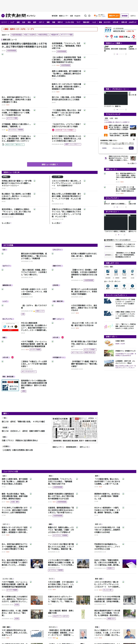
Task: Select the 社会 navigation tab
Action: (x=24, y=22)
